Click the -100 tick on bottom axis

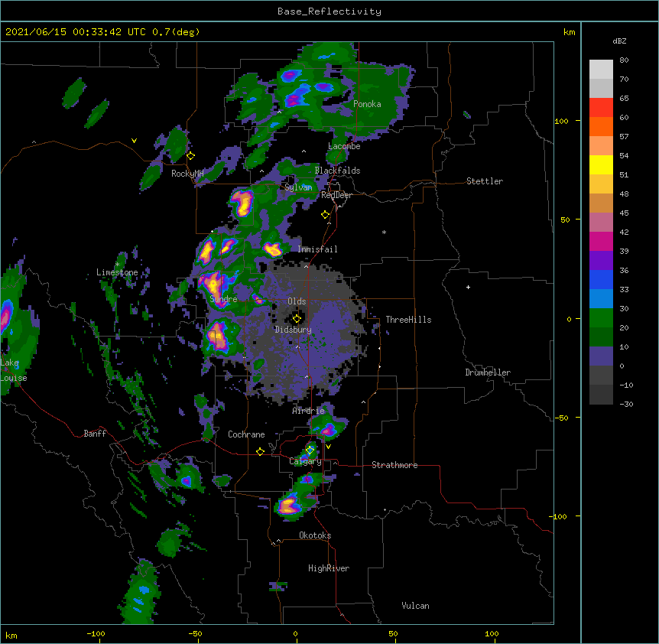coord(96,633)
